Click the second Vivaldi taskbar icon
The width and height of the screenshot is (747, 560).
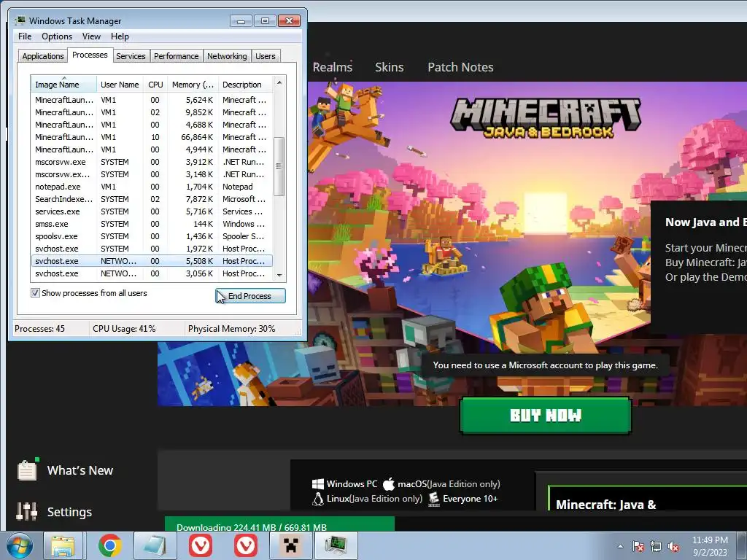coord(245,546)
